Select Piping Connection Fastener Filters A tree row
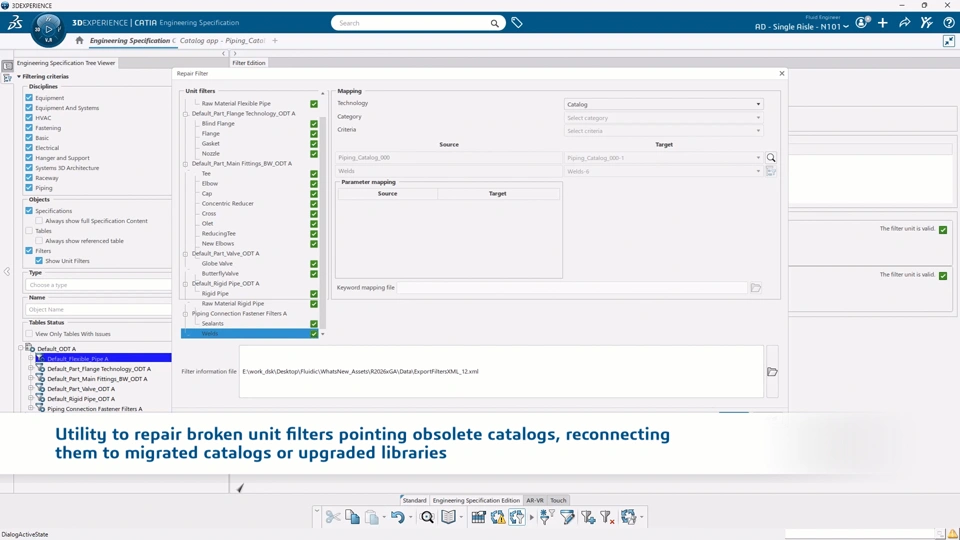Viewport: 960px width, 540px height. (x=95, y=409)
